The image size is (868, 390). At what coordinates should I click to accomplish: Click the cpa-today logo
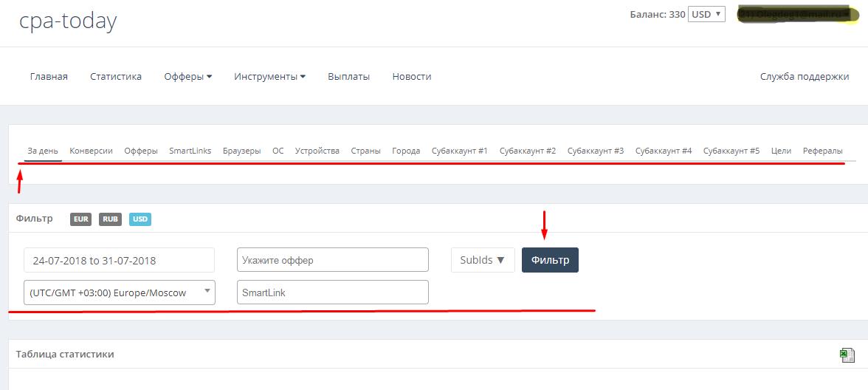[68, 21]
